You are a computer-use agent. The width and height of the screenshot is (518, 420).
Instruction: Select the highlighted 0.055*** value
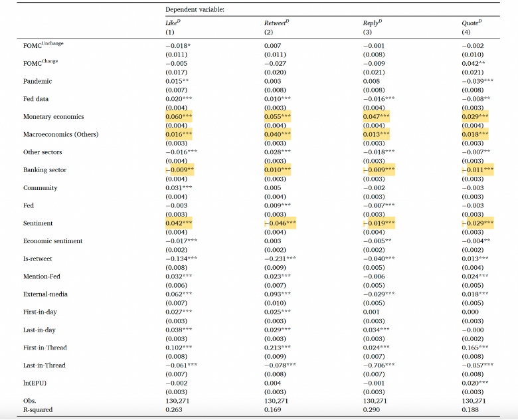278,116
